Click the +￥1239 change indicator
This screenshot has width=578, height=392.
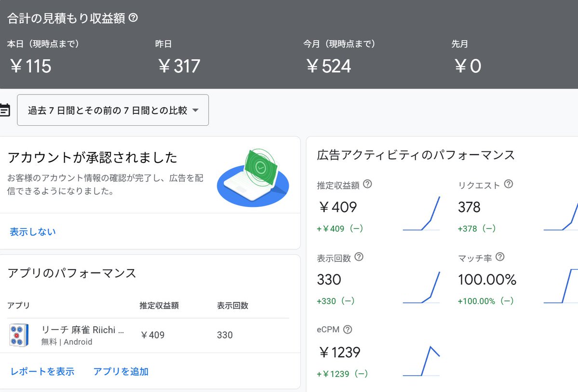tap(342, 374)
